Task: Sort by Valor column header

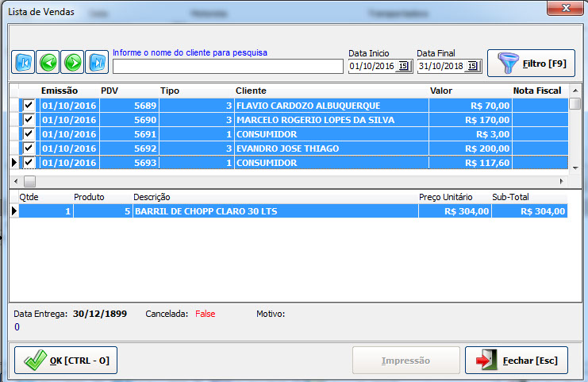Action: pyautogui.click(x=440, y=91)
